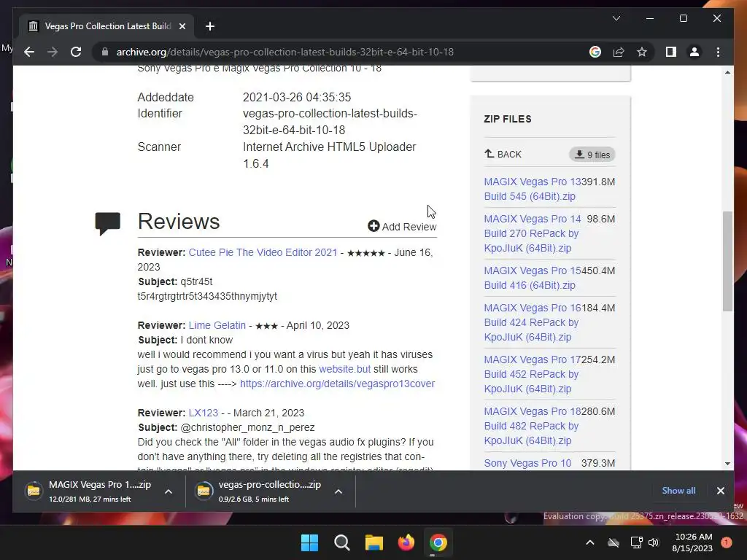
Task: Download MAGIX Vegas Pro 13 Build 545 zip
Action: click(532, 189)
